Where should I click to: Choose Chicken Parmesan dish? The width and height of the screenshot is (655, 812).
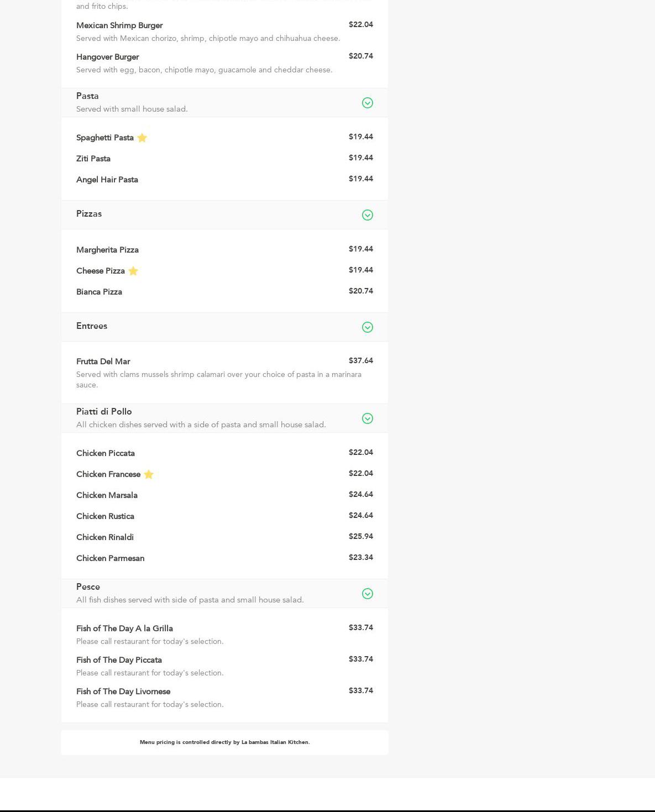tap(110, 558)
